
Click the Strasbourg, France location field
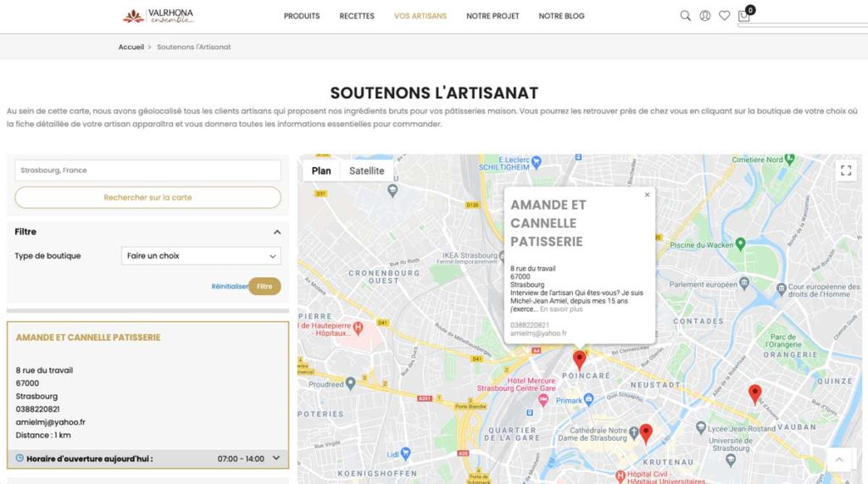click(x=147, y=170)
